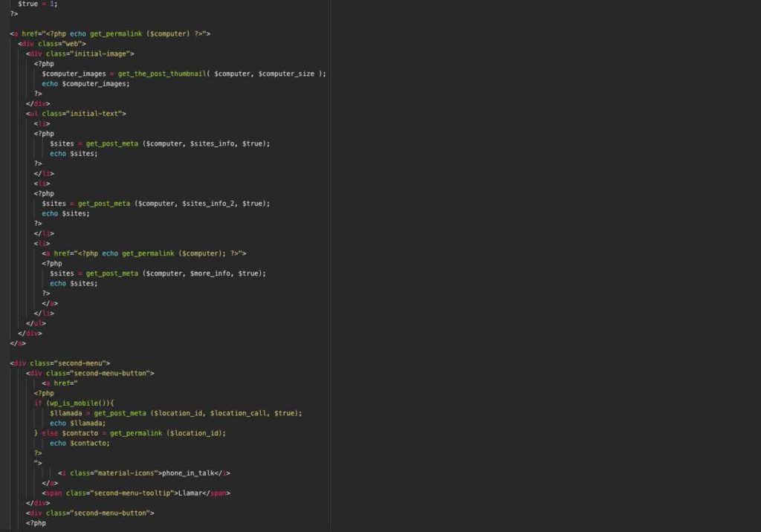Place cursor on echo $llamada line
Viewport: 761px width, 532px height.
[77, 423]
